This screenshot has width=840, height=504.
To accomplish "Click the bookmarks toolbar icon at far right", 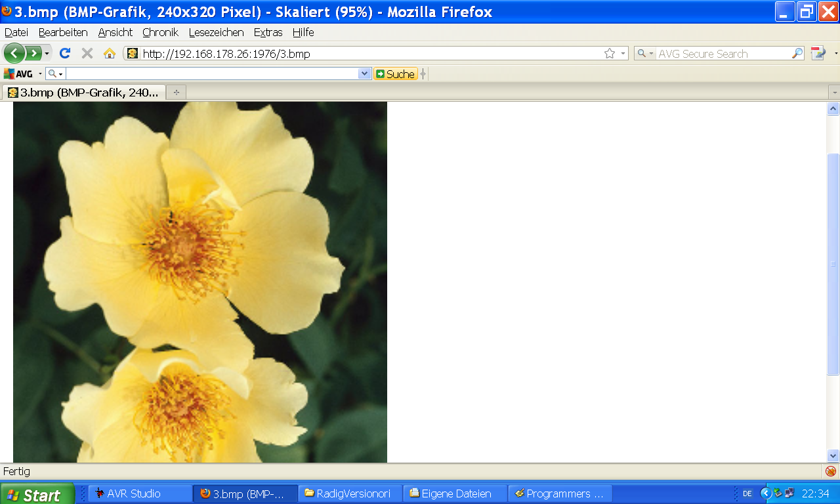I will [x=818, y=54].
